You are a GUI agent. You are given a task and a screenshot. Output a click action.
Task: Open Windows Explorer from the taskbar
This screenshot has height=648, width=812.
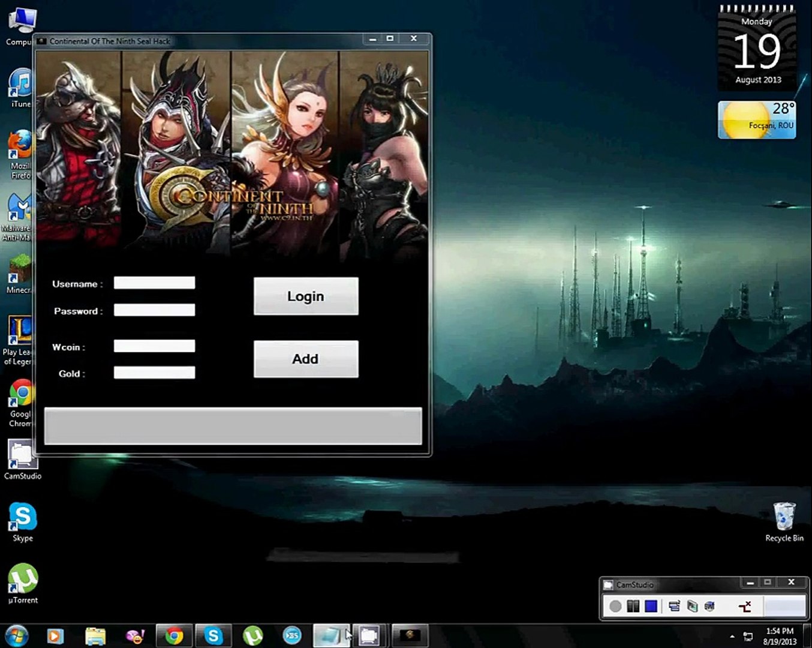pyautogui.click(x=95, y=636)
